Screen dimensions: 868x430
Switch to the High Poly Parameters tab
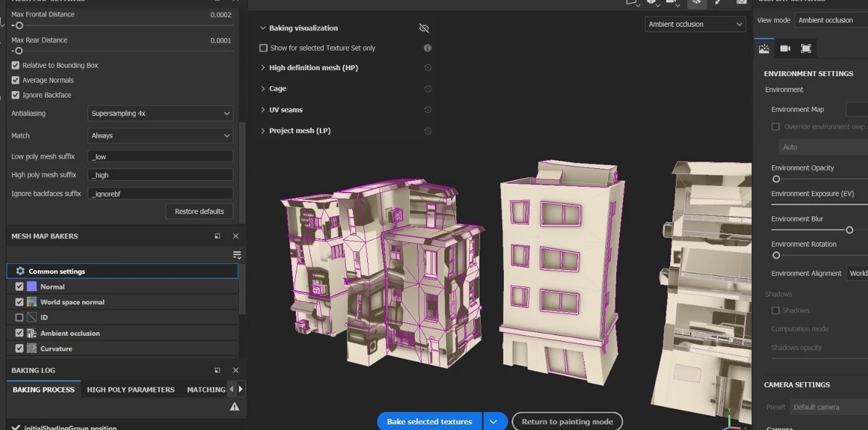(x=131, y=390)
